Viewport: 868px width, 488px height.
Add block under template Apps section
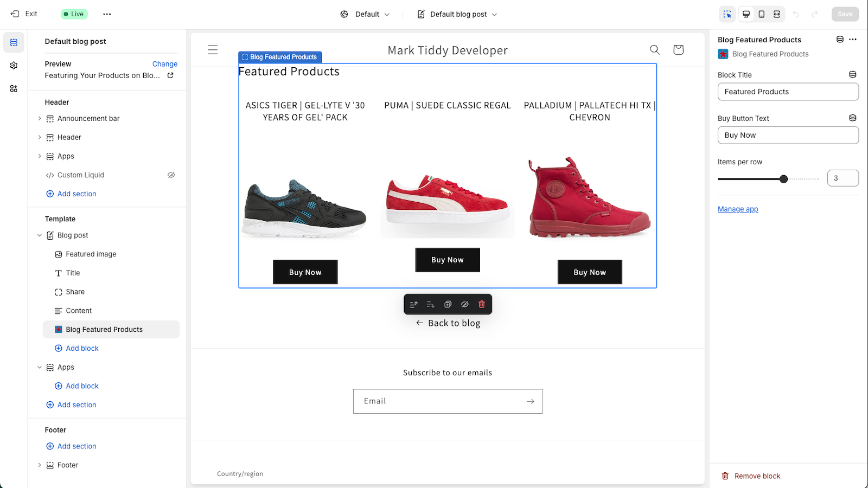(76, 386)
